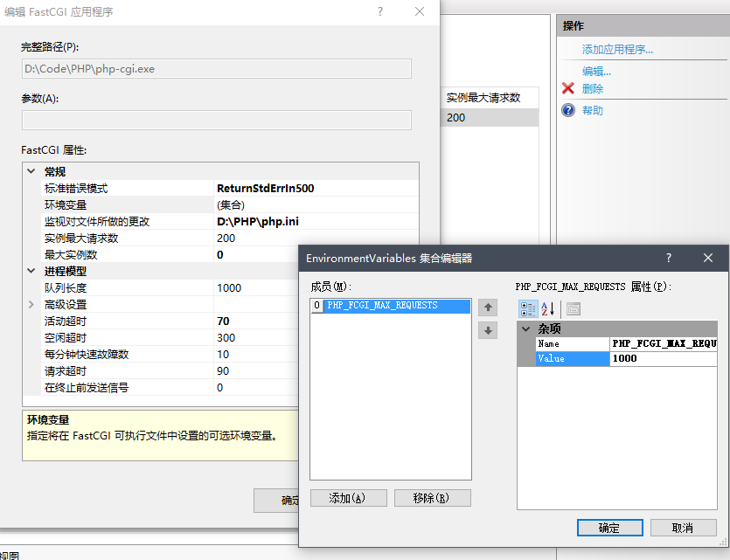
Task: Confirm collection editor with 确定
Action: (609, 528)
